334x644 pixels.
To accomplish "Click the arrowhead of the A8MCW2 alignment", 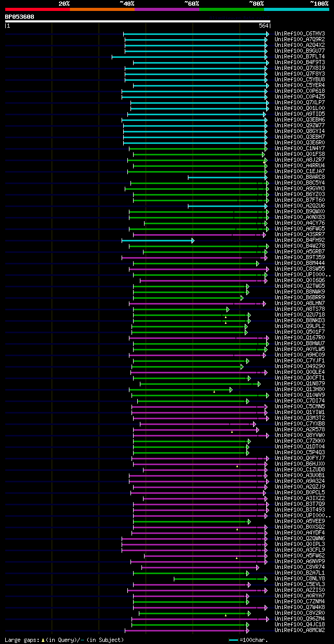I will click(x=248, y=630).
